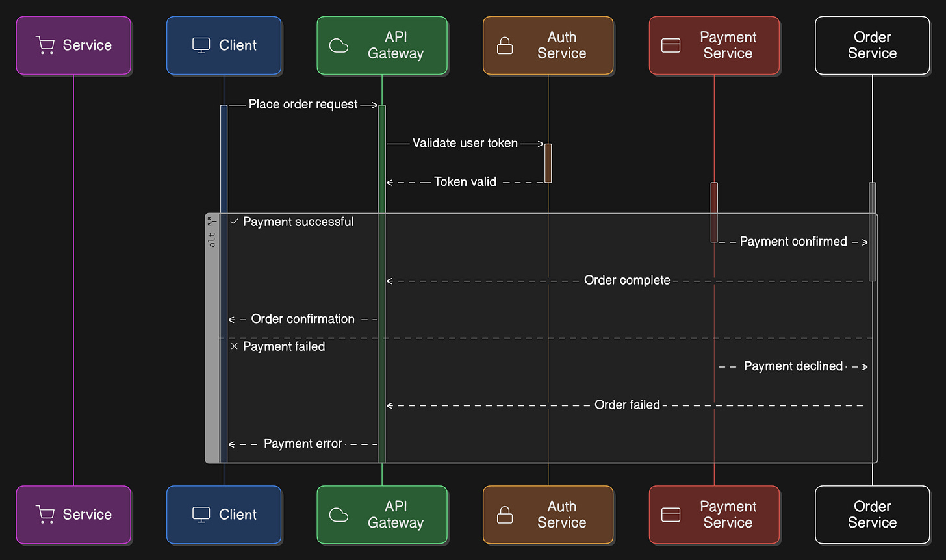Select the bottom Payment Service label
This screenshot has width=946, height=560.
728,515
